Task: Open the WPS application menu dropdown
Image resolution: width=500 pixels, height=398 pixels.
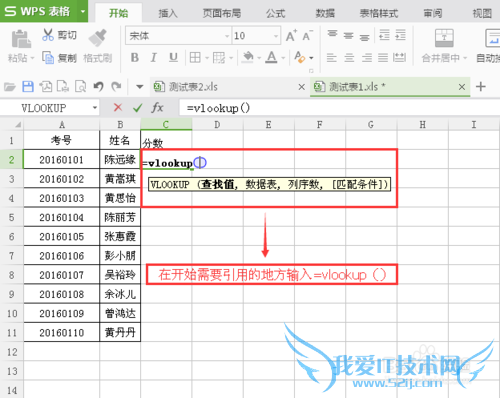Action: 83,11
